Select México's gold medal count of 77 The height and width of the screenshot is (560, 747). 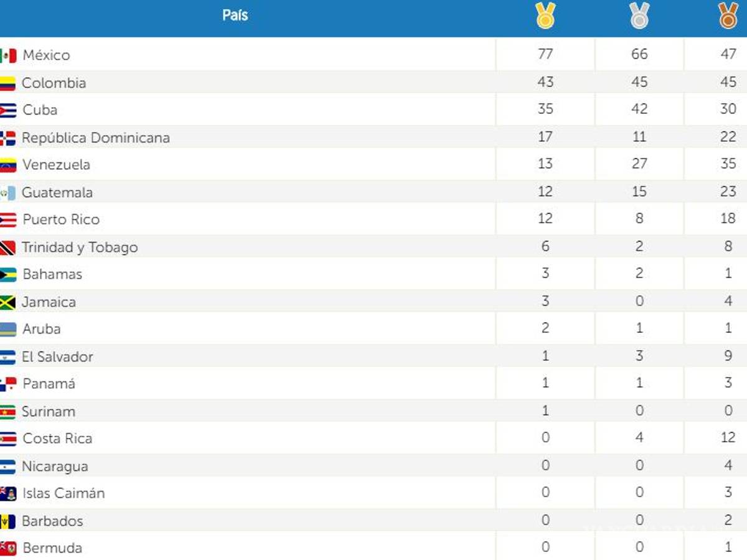(545, 55)
